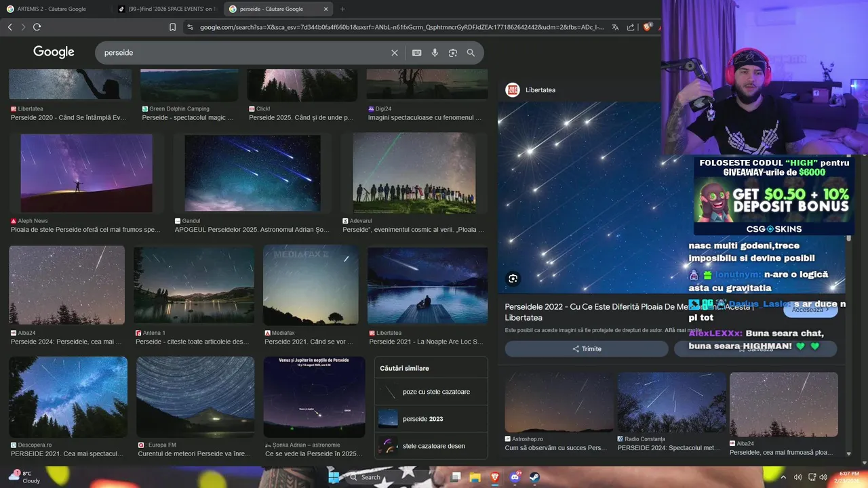The width and height of the screenshot is (868, 488).
Task: Clear the search box with the X icon
Action: tap(395, 53)
